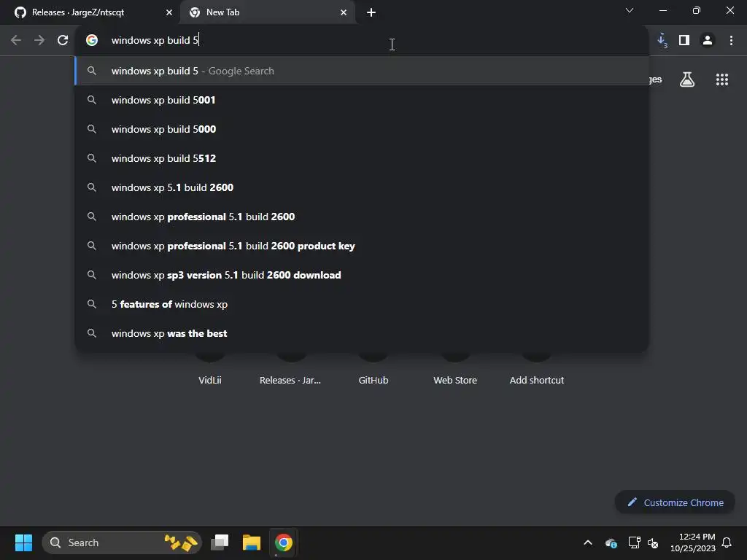Open the clock showing 12:24 PM
Image resolution: width=747 pixels, height=560 pixels.
click(x=693, y=542)
